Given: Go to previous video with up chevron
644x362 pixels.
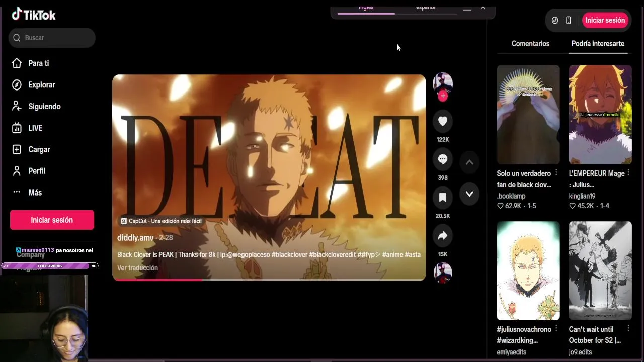Looking at the screenshot, I should click(469, 162).
